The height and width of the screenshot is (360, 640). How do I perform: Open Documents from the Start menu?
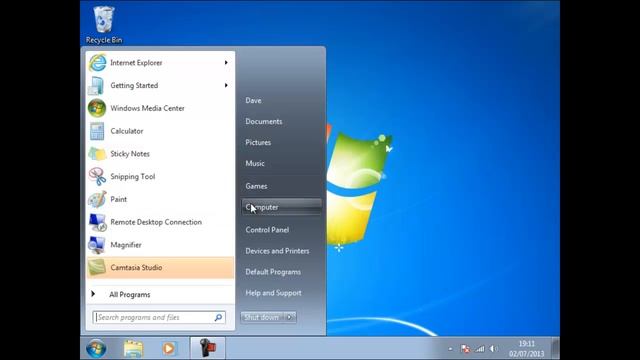pos(264,122)
